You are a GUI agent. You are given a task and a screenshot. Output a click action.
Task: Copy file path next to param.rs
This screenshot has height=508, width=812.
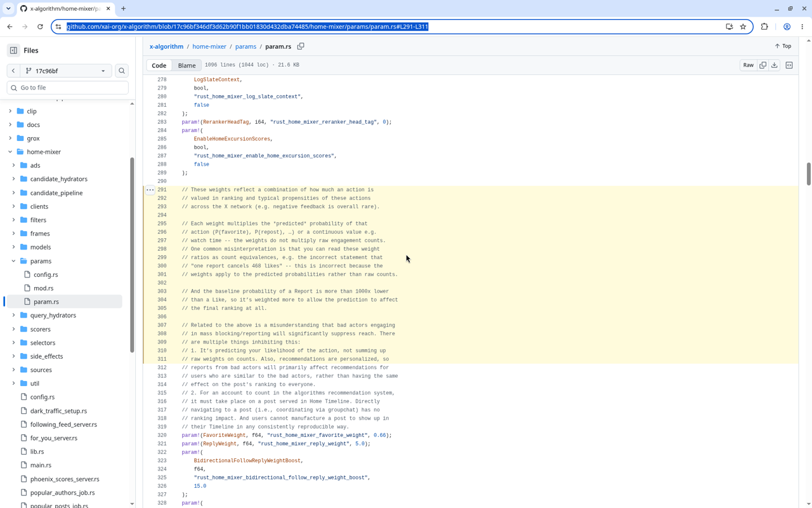tap(301, 46)
